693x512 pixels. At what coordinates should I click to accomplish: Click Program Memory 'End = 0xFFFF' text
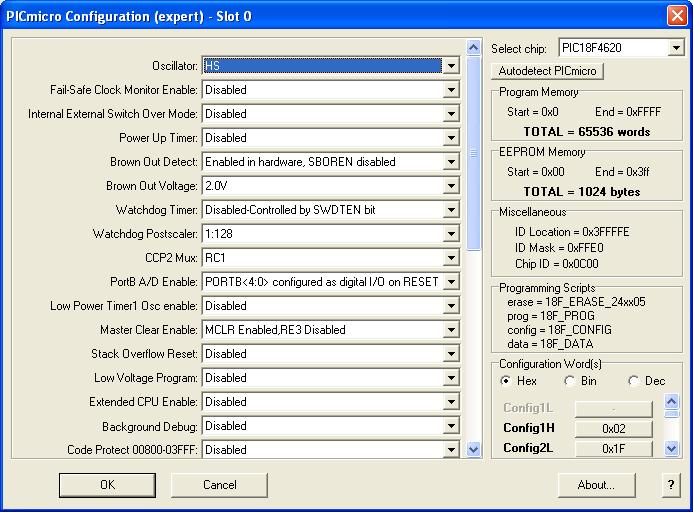pos(628,112)
